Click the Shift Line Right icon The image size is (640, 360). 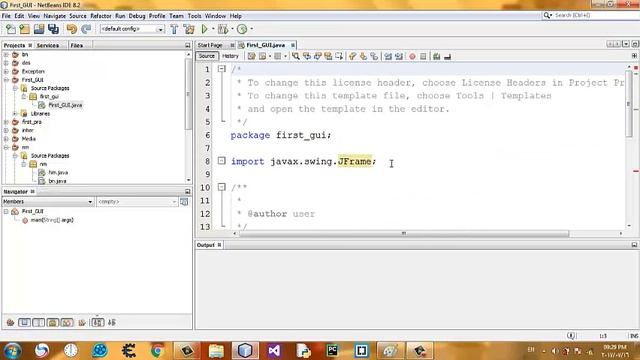pyautogui.click(x=399, y=56)
